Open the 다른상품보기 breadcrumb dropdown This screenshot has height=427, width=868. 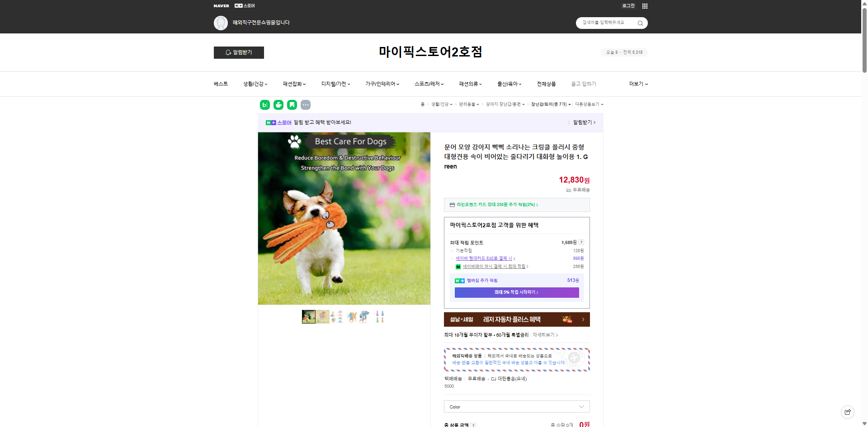pyautogui.click(x=590, y=104)
